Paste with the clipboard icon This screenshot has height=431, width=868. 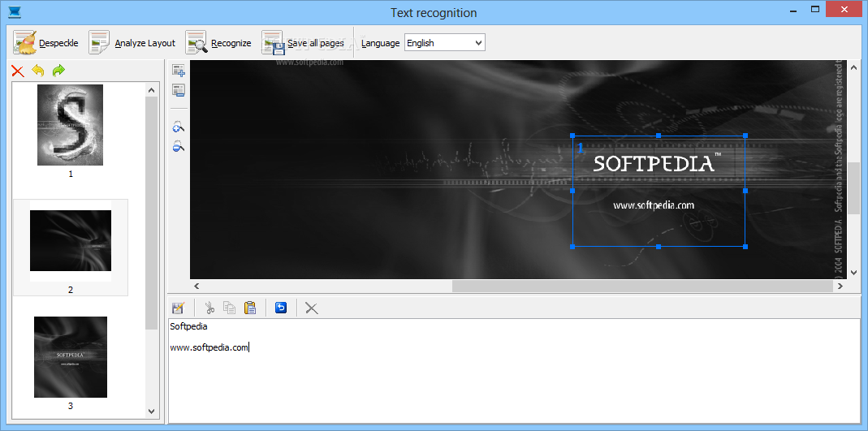pos(250,308)
